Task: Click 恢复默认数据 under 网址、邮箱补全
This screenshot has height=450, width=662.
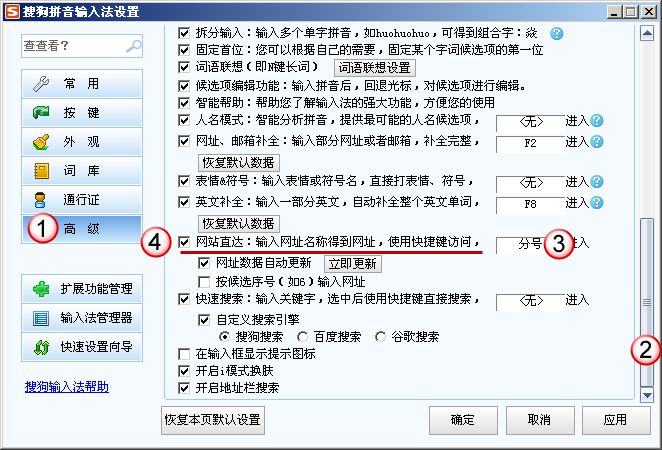Action: [239, 163]
